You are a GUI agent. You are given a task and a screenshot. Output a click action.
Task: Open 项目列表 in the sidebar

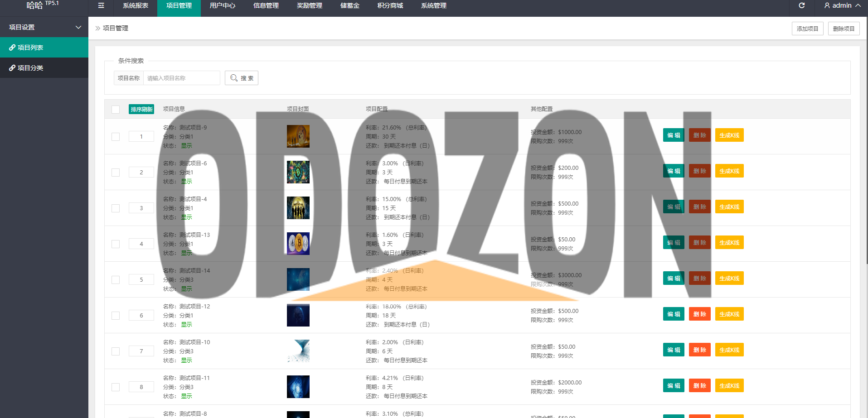[44, 48]
